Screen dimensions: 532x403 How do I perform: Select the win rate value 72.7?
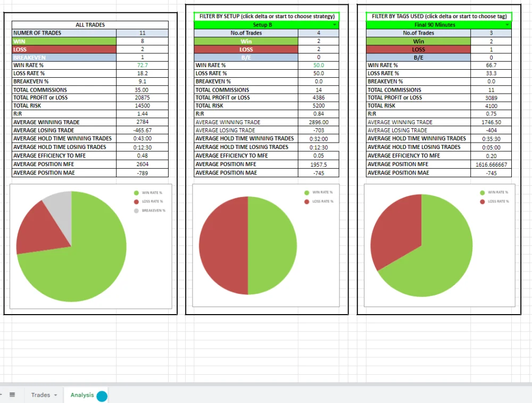pos(142,65)
